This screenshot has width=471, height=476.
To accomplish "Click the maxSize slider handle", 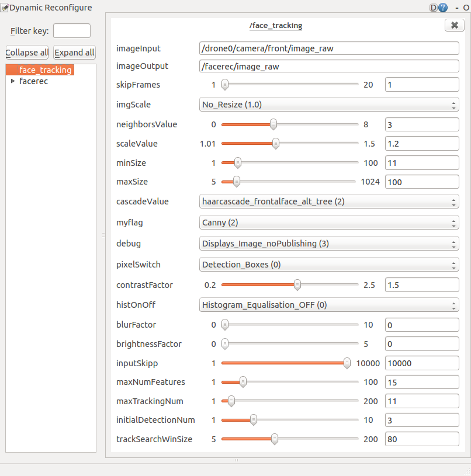I will 236,182.
